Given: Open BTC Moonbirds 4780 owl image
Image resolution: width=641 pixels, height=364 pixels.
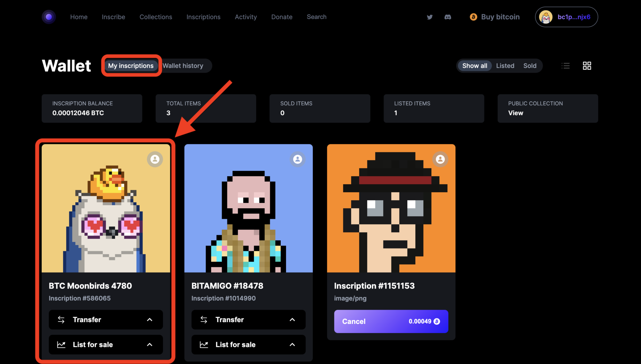Looking at the screenshot, I should (106, 208).
